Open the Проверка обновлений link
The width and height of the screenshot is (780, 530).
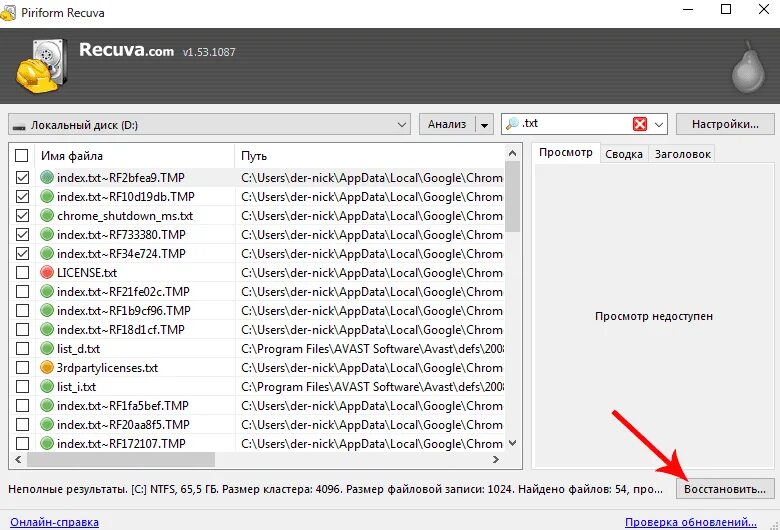point(691,522)
